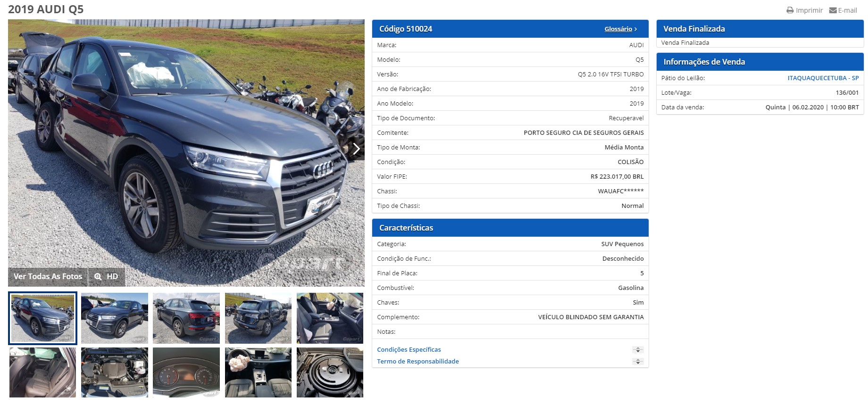868x405 pixels.
Task: Select the front passenger-side view thumbnail
Action: click(115, 318)
